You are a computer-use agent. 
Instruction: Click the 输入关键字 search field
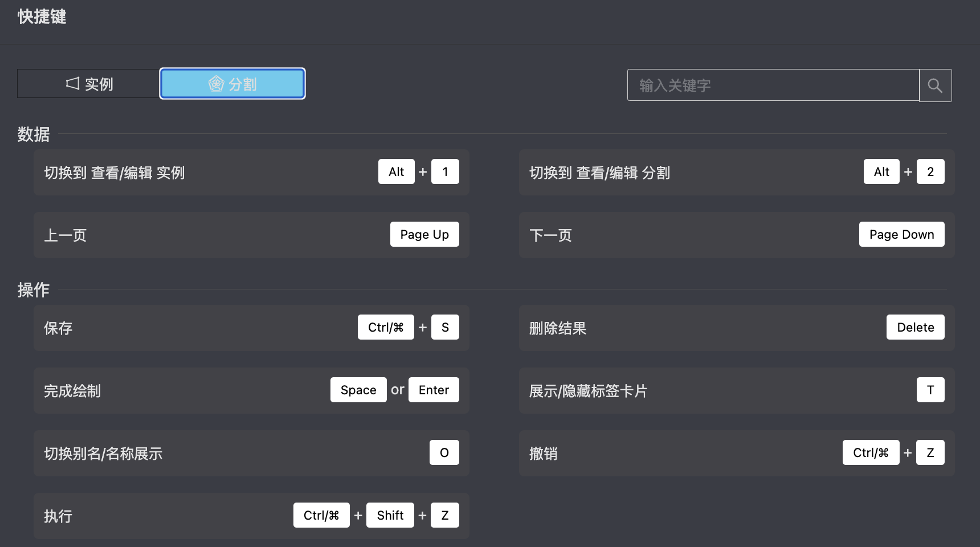tap(773, 85)
